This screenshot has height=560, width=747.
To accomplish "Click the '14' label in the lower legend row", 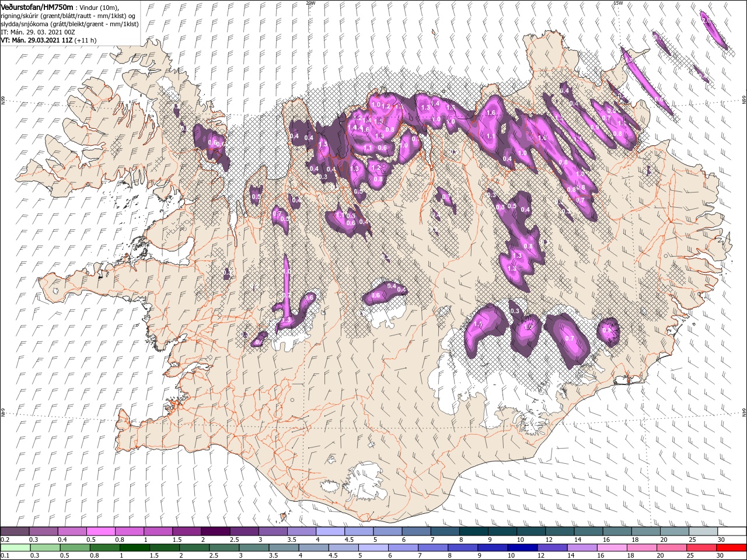I will [x=571, y=555].
